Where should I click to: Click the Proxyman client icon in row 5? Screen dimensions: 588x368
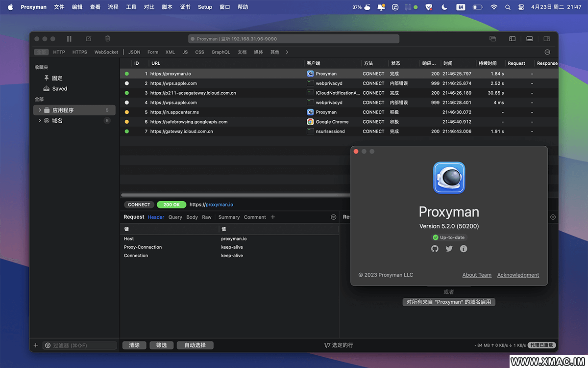pos(310,112)
